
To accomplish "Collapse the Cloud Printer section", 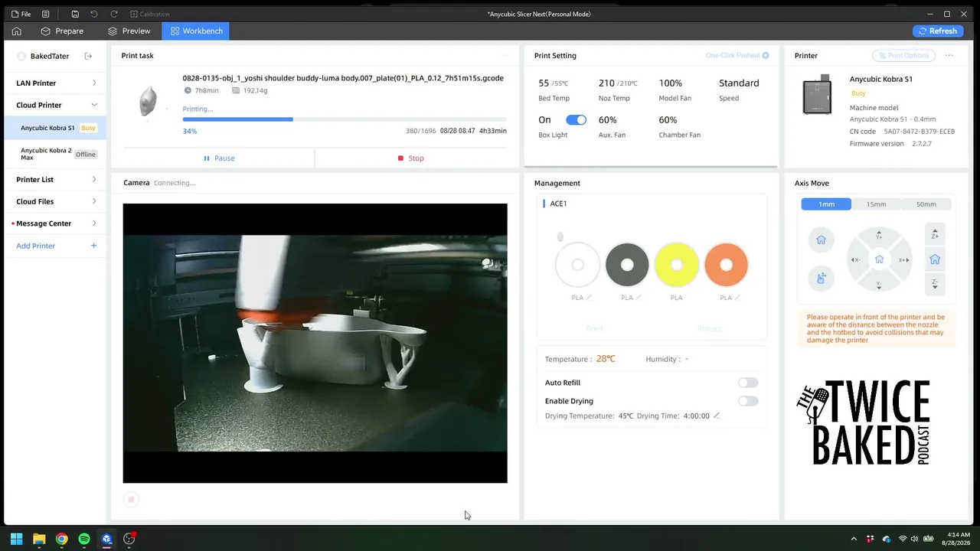I will coord(56,105).
